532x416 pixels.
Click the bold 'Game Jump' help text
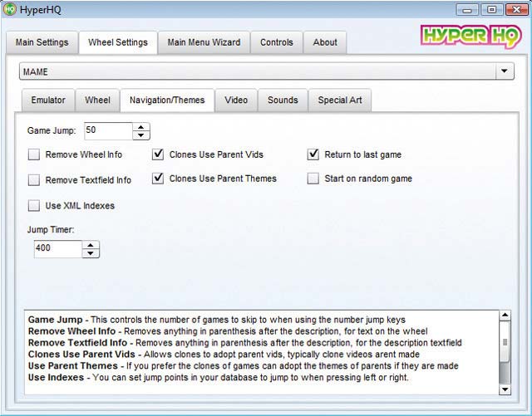point(56,320)
